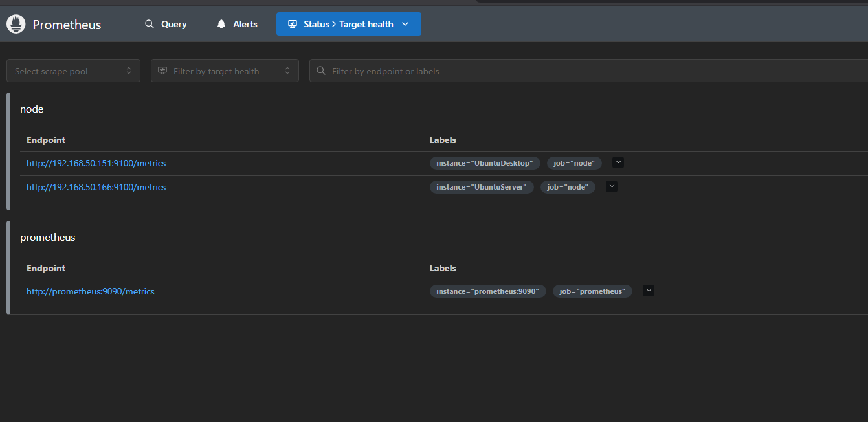This screenshot has width=868, height=422.
Task: Click the magnifier icon beside Query
Action: (x=150, y=24)
